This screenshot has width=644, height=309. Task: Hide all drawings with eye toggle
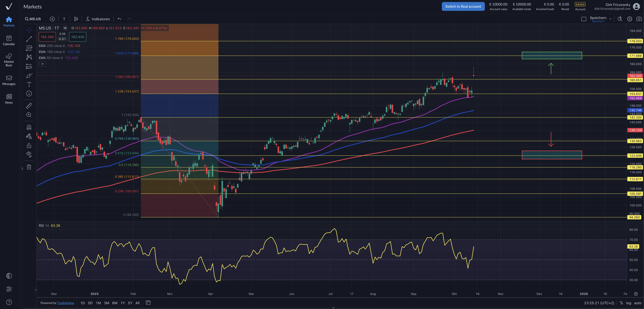click(29, 154)
